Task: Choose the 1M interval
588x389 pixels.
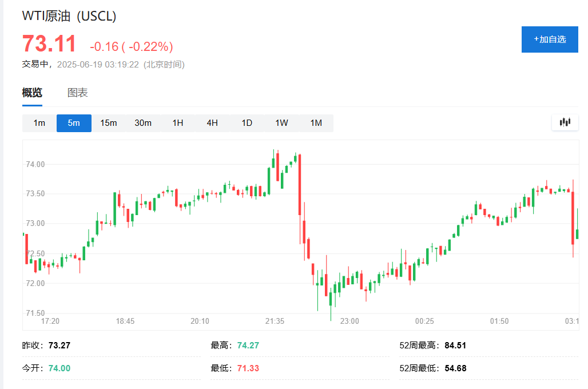Action: [x=316, y=123]
